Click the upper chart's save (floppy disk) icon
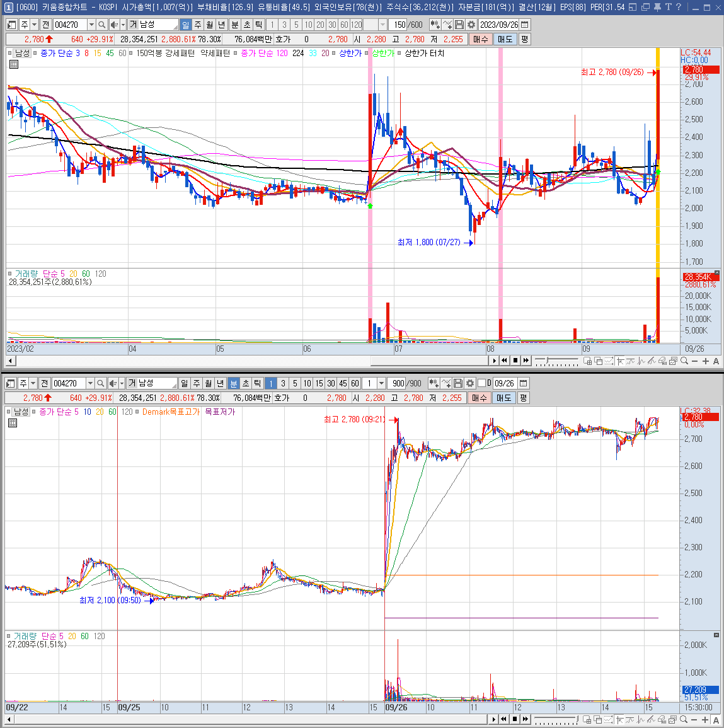Screen dimensions: 724x728 pyautogui.click(x=459, y=25)
